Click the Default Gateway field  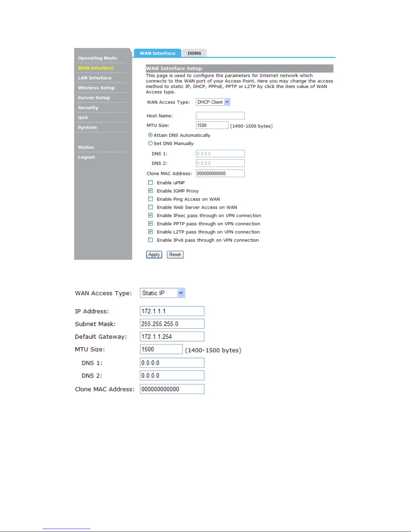172,337
